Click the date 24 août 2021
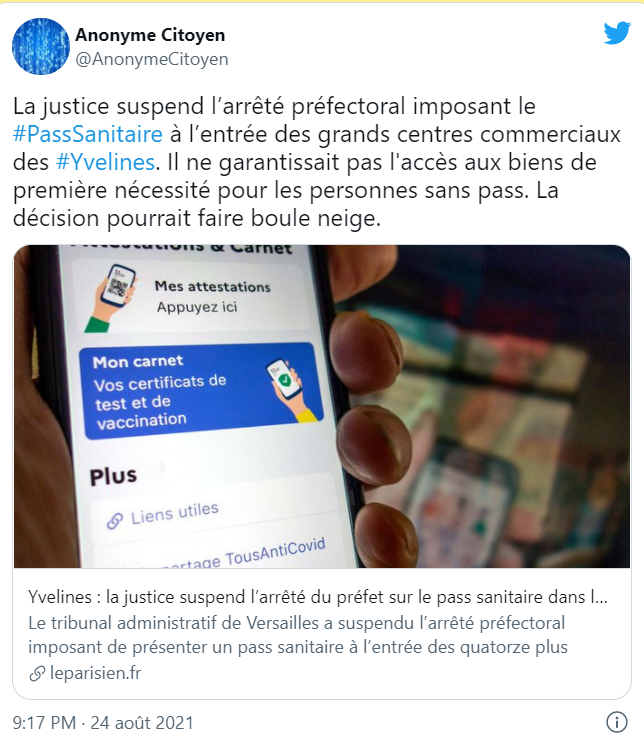 [142, 723]
